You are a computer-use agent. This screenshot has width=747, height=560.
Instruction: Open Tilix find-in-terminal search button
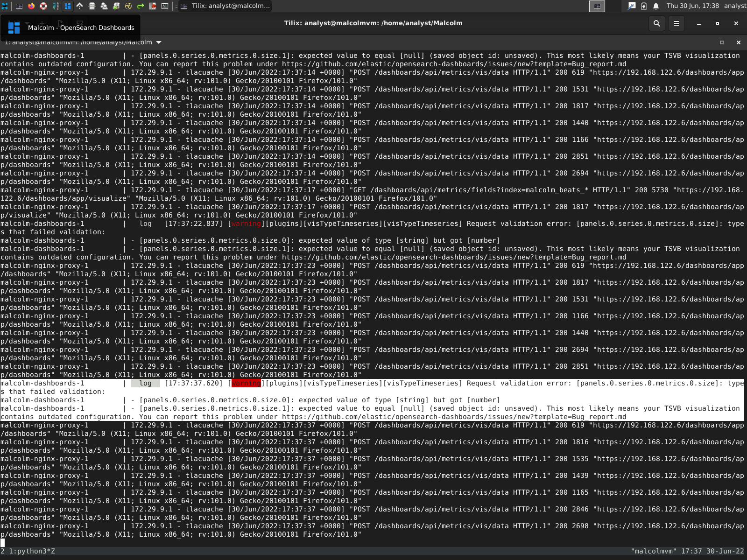(x=657, y=23)
